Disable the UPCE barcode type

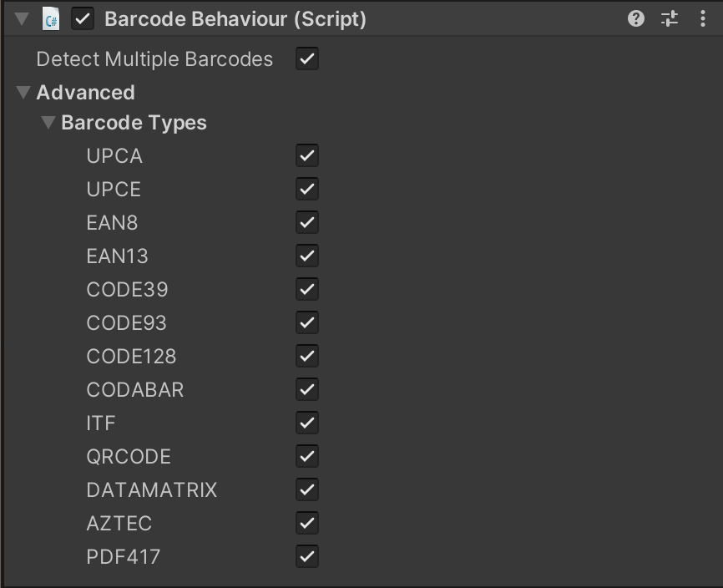tap(306, 189)
